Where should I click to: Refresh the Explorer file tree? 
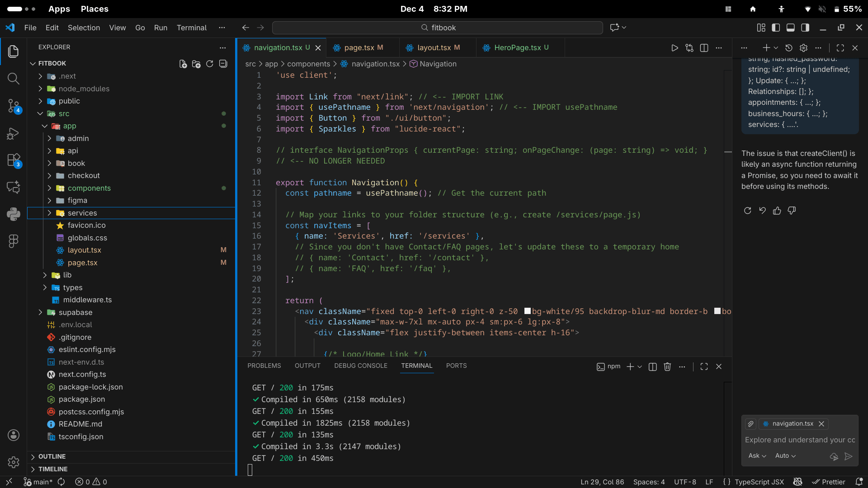(209, 64)
